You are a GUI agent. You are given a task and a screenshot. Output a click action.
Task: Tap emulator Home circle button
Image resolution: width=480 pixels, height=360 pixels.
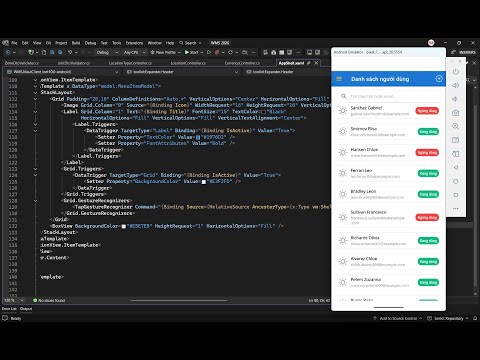(x=455, y=181)
